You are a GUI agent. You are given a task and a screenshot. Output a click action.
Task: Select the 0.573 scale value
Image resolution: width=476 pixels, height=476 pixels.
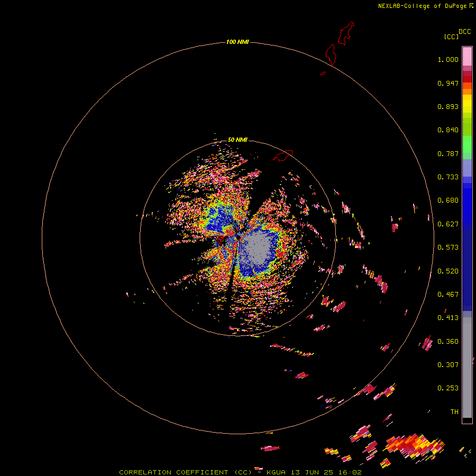(x=448, y=248)
